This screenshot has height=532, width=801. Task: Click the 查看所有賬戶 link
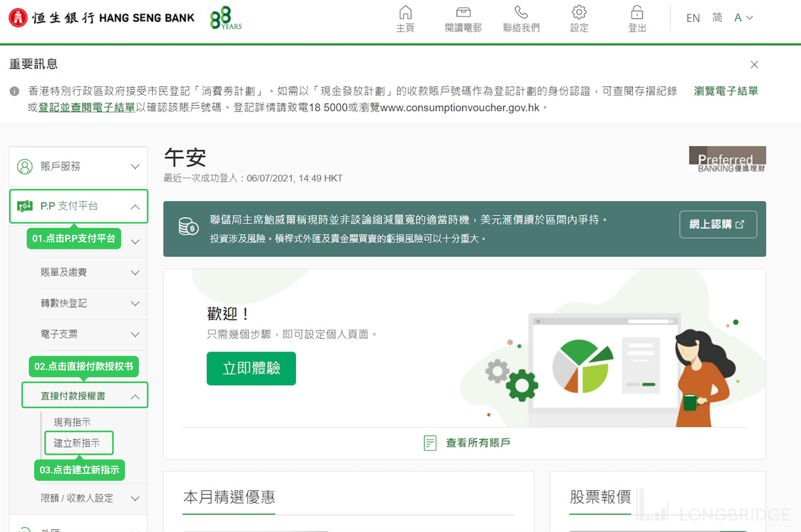tap(478, 442)
